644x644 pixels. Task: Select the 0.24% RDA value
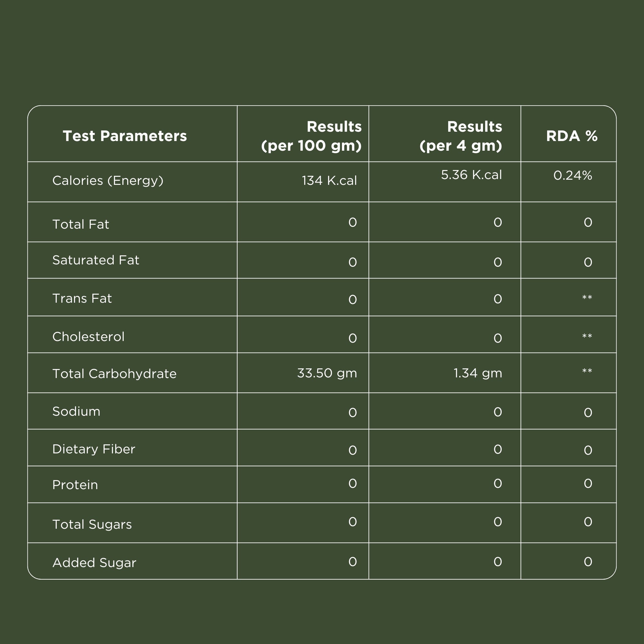[572, 175]
